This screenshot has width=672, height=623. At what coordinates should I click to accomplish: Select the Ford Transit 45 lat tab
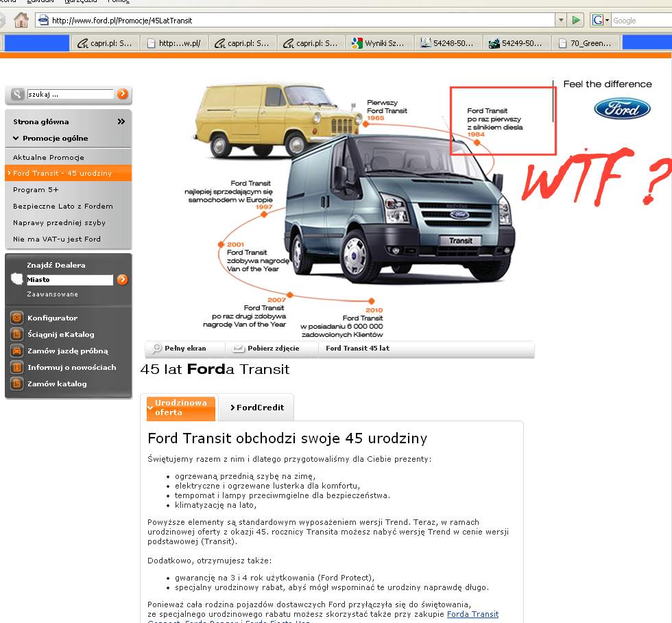pos(357,348)
